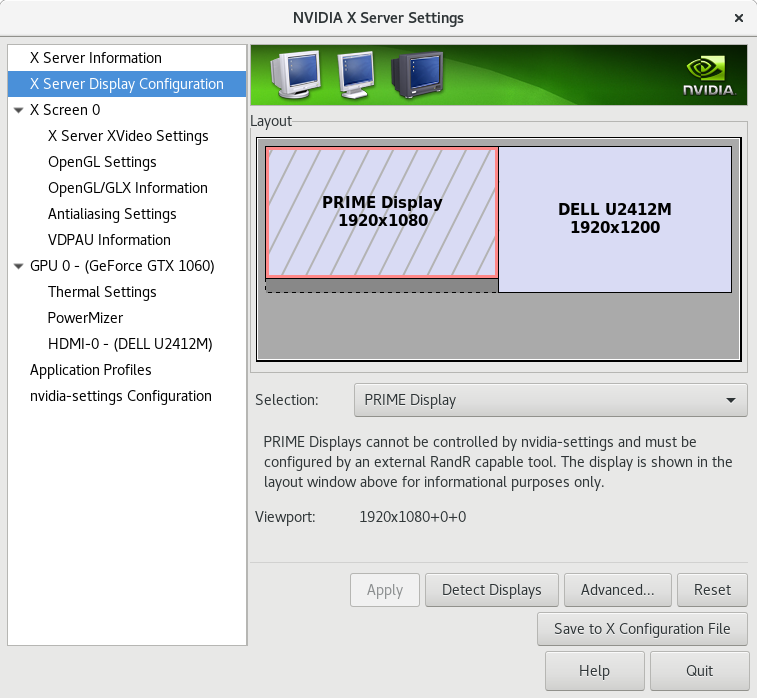This screenshot has width=757, height=698.
Task: Click the CRT monitor icon in banner
Action: (416, 75)
